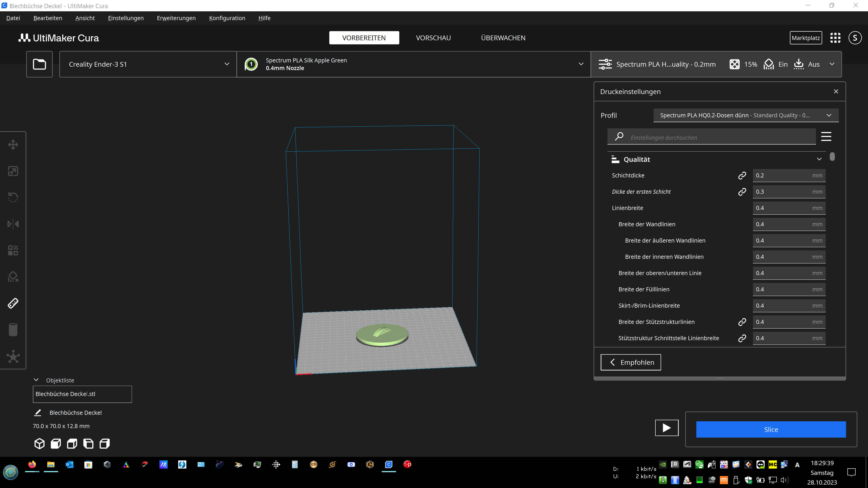The height and width of the screenshot is (488, 868).
Task: Click the Empfohlen button
Action: click(x=631, y=362)
